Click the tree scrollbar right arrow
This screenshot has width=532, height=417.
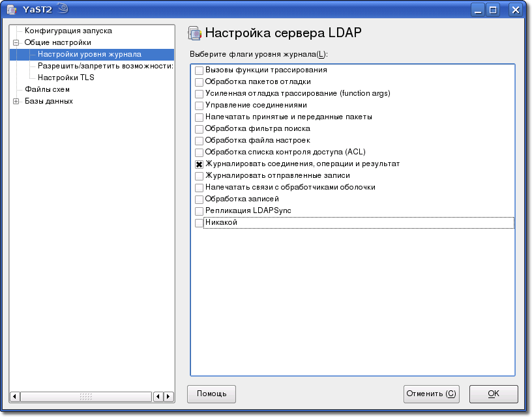click(x=169, y=396)
